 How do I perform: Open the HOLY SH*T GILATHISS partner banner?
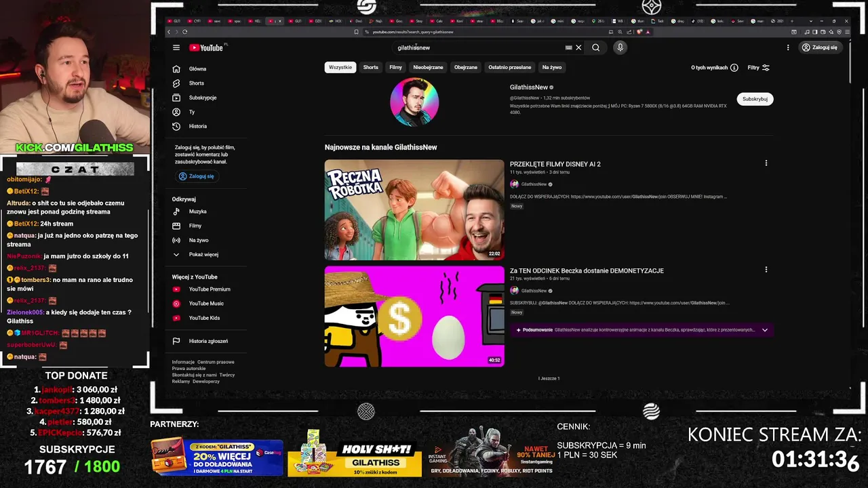pos(355,454)
